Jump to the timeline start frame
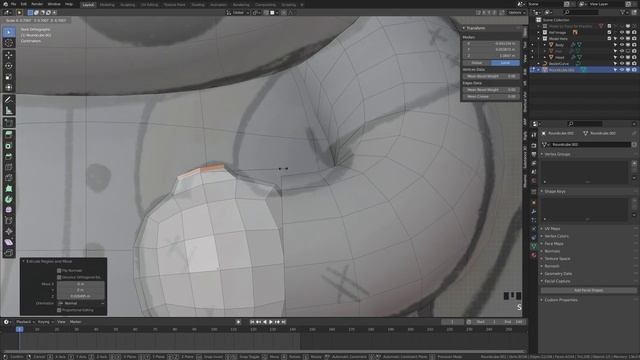This screenshot has width=640, height=360. [x=252, y=322]
